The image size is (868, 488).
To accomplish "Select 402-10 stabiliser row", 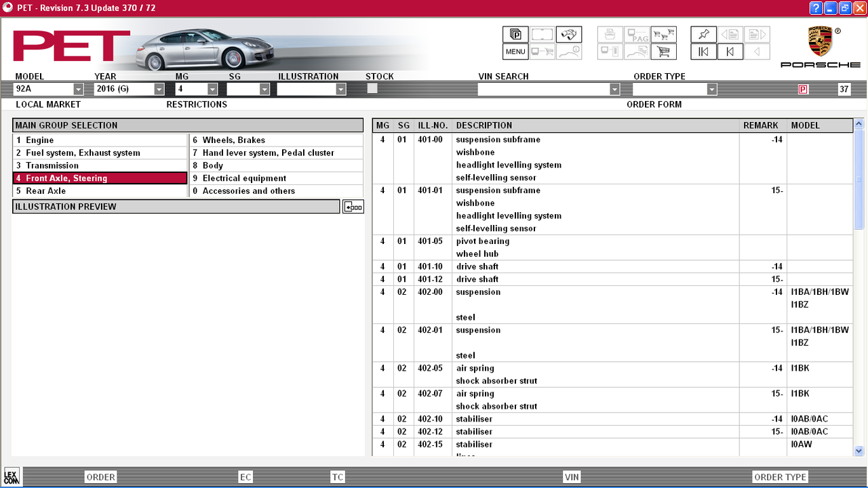I will (x=612, y=420).
